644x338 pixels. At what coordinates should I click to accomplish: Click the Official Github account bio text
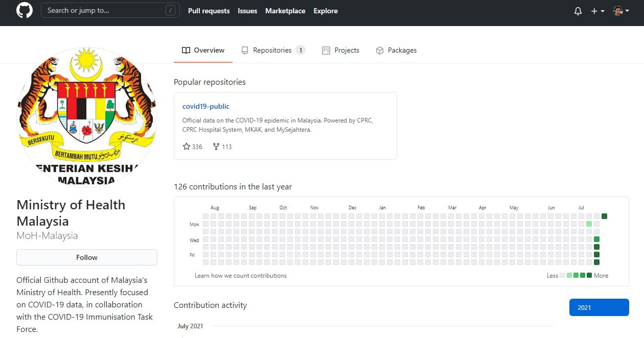(x=84, y=304)
